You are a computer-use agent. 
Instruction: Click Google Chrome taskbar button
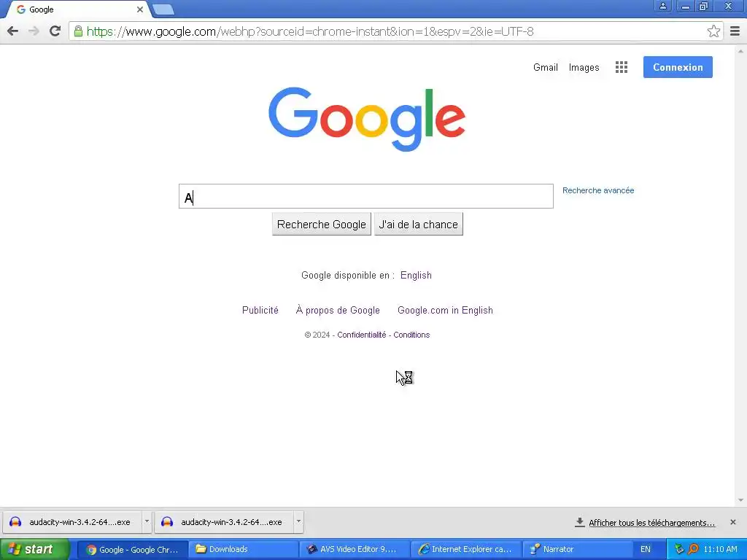coord(132,550)
